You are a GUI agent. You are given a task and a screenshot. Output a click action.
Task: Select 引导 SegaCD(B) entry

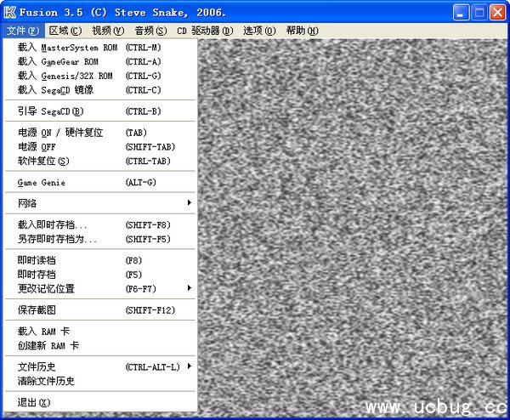(x=100, y=111)
